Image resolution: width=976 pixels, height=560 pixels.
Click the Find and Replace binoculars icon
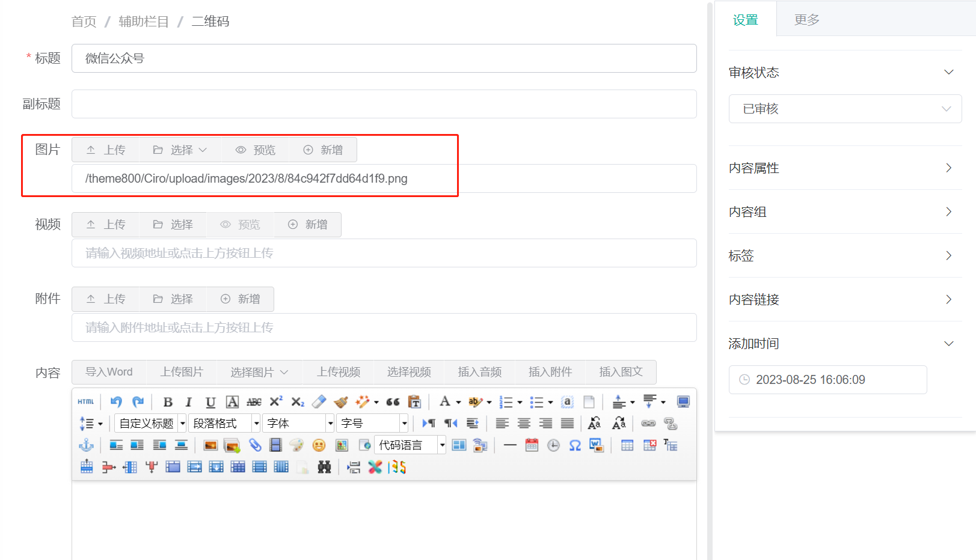[324, 467]
